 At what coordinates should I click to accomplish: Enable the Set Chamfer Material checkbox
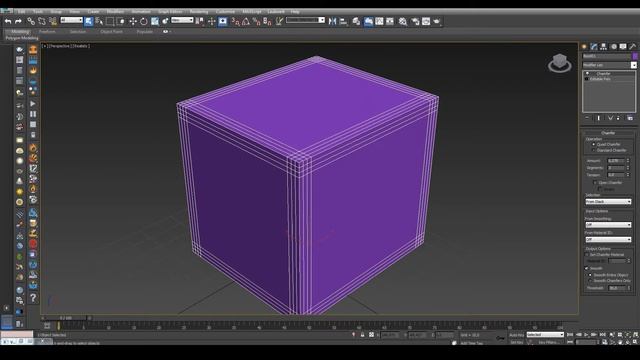[x=587, y=255]
